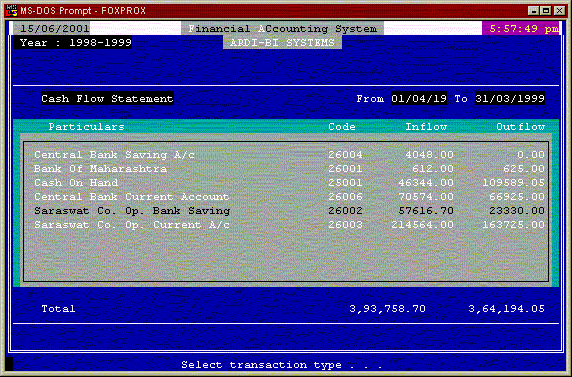572x377 pixels.
Task: Click code 26001
Action: pos(345,169)
